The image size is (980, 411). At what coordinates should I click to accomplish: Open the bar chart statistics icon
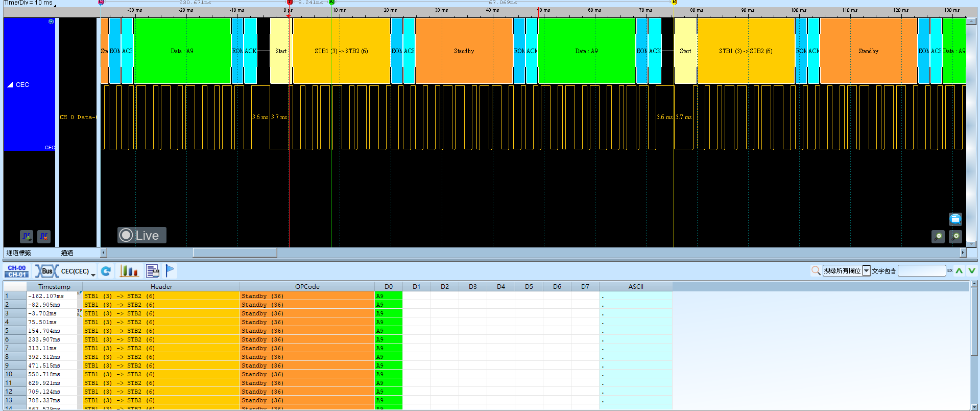(x=129, y=271)
